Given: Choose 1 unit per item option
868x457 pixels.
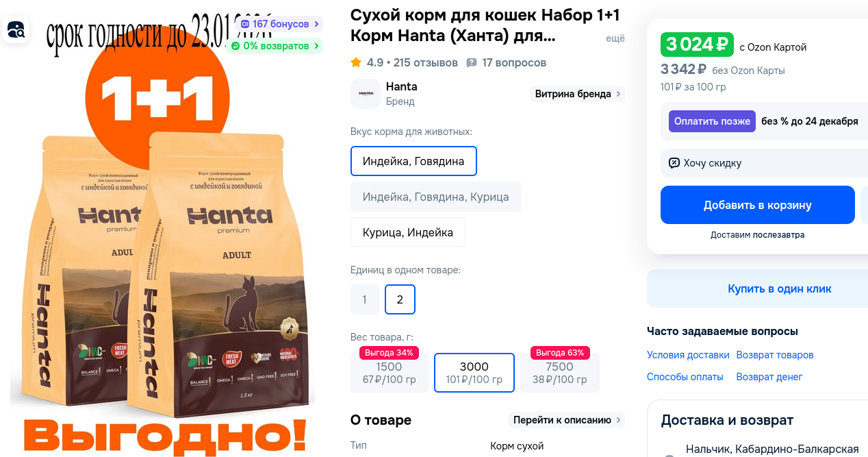Looking at the screenshot, I should 365,299.
